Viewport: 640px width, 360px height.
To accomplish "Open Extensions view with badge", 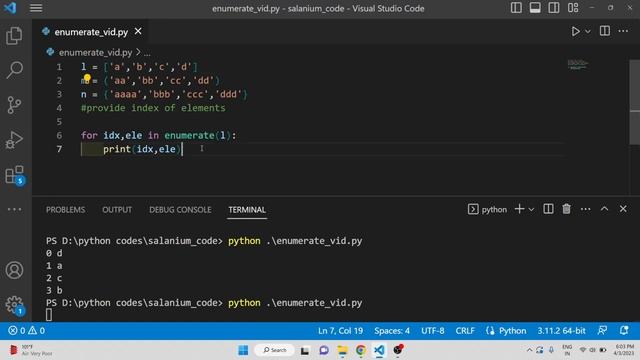I will (x=15, y=175).
